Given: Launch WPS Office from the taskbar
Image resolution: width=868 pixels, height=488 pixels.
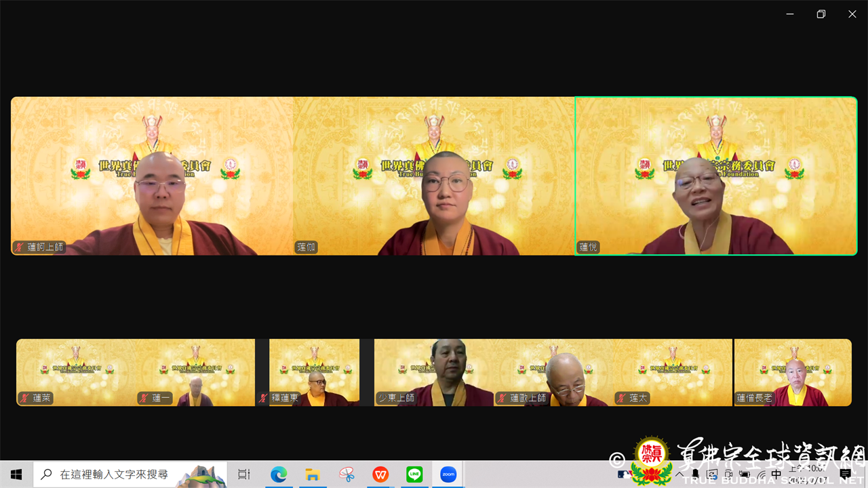Looking at the screenshot, I should point(380,474).
